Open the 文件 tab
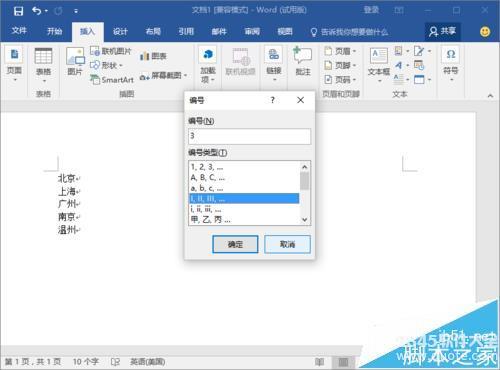This screenshot has width=500, height=370. click(19, 31)
